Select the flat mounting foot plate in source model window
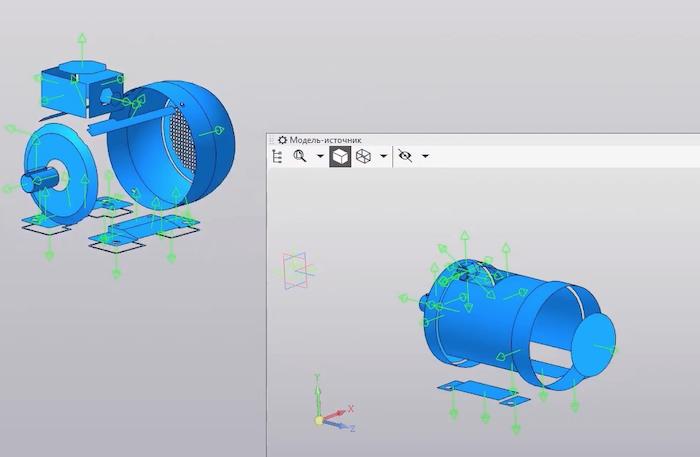This screenshot has height=457, width=700. [x=484, y=392]
